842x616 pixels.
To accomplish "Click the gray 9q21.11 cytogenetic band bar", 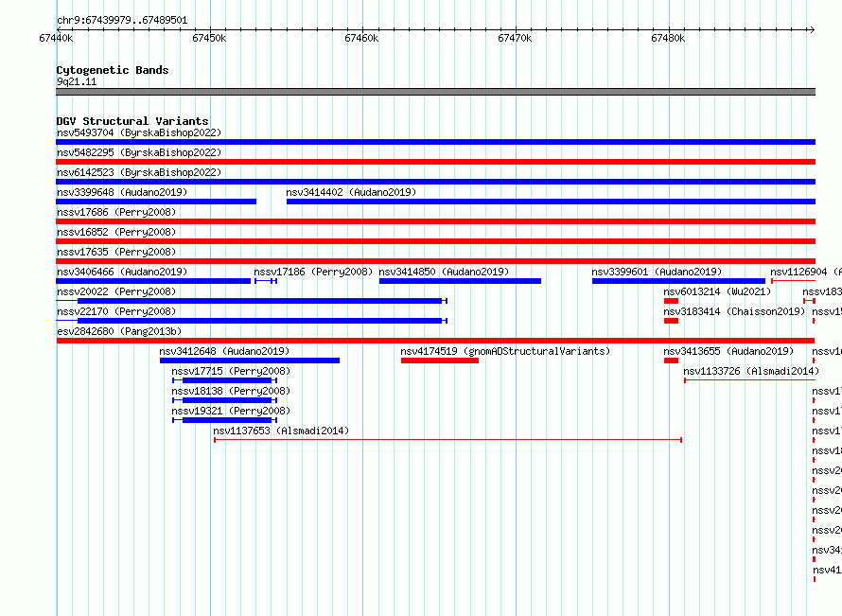I will [x=435, y=92].
